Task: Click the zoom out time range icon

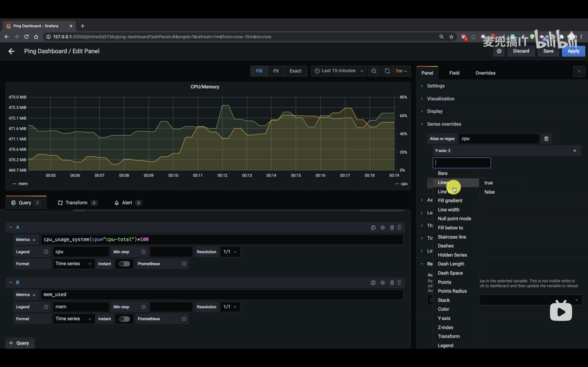Action: click(374, 71)
